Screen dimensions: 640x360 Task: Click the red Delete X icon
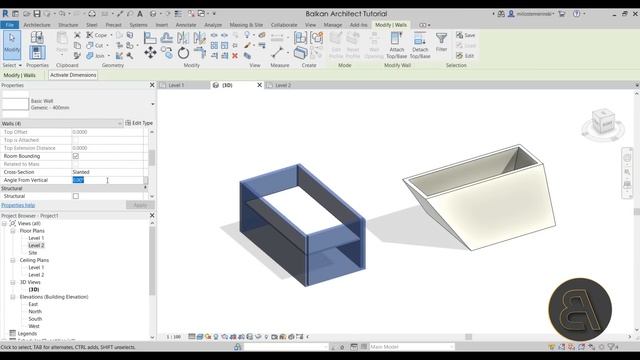point(235,56)
